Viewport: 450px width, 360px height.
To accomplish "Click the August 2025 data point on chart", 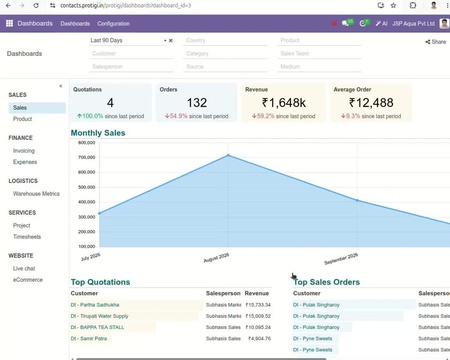I will coord(228,155).
